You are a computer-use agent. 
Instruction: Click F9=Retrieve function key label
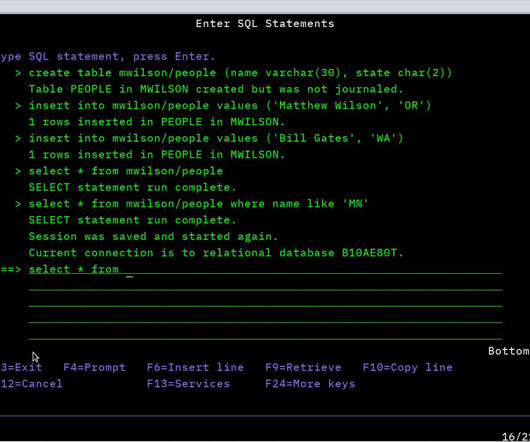click(x=303, y=367)
